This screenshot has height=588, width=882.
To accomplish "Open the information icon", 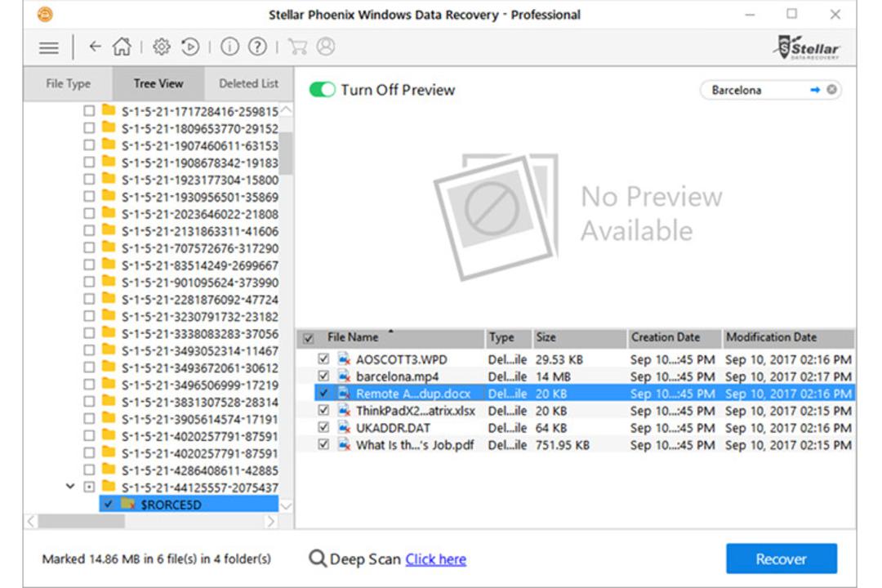I will click(229, 47).
